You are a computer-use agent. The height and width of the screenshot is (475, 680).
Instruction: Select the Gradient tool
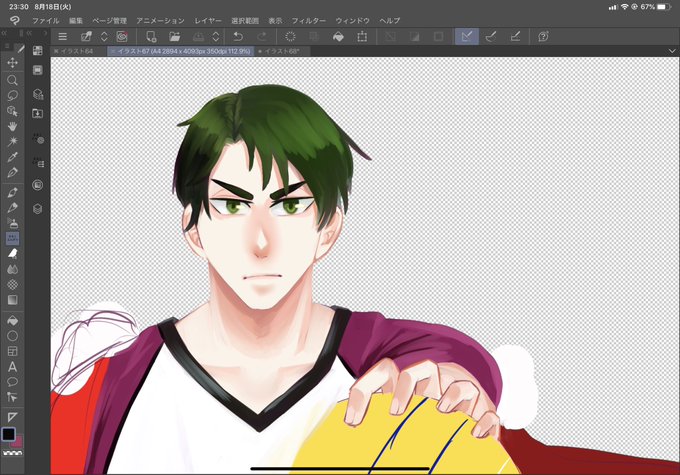[x=12, y=300]
